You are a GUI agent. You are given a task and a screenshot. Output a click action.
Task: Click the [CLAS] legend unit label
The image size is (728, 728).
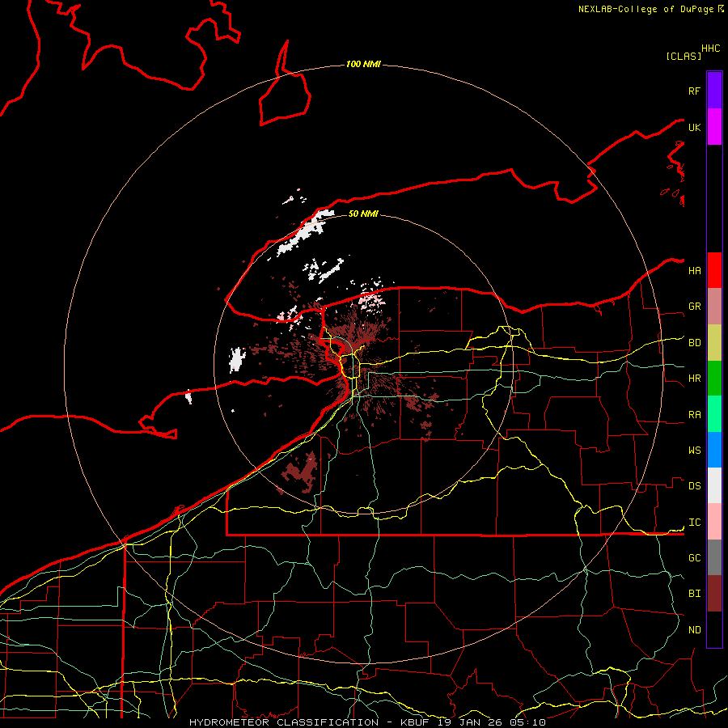684,56
